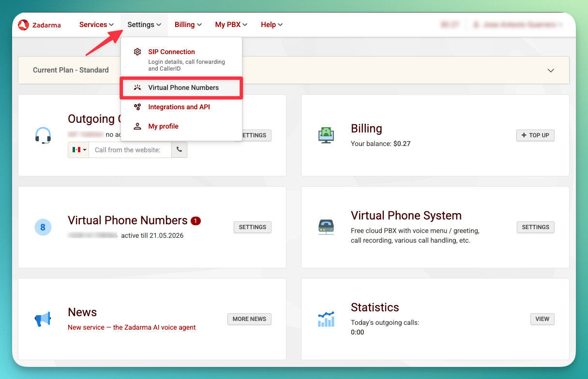The height and width of the screenshot is (379, 588).
Task: Select the Virtual Phone Numbers menu icon
Action: (x=137, y=87)
